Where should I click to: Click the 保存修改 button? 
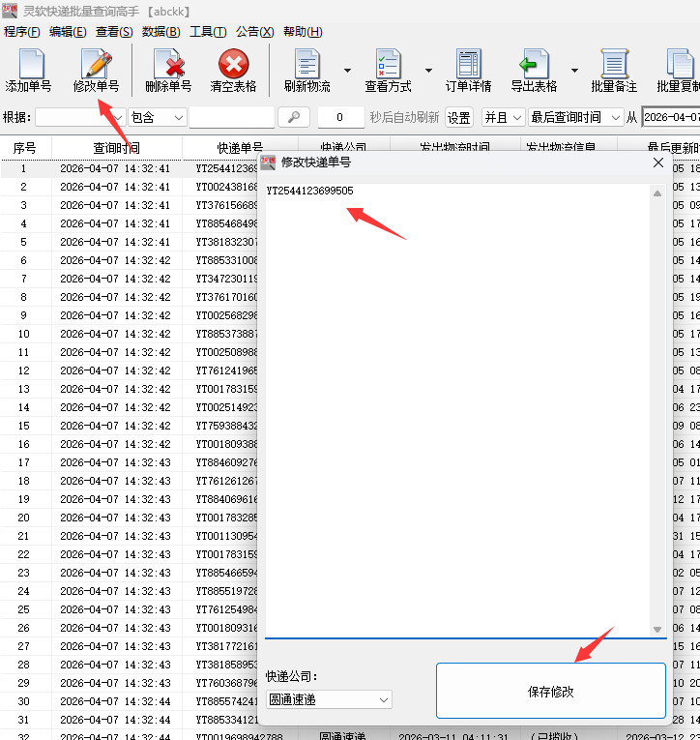[x=550, y=692]
